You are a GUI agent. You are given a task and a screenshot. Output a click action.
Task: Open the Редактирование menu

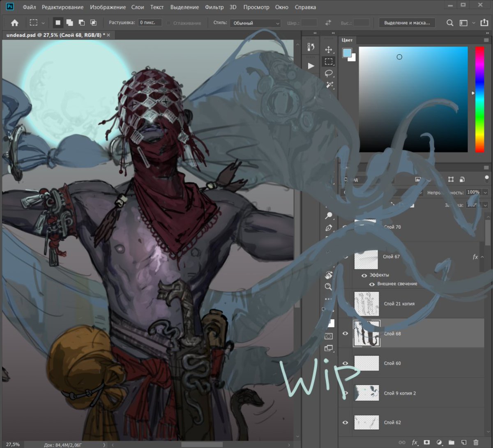tap(62, 7)
